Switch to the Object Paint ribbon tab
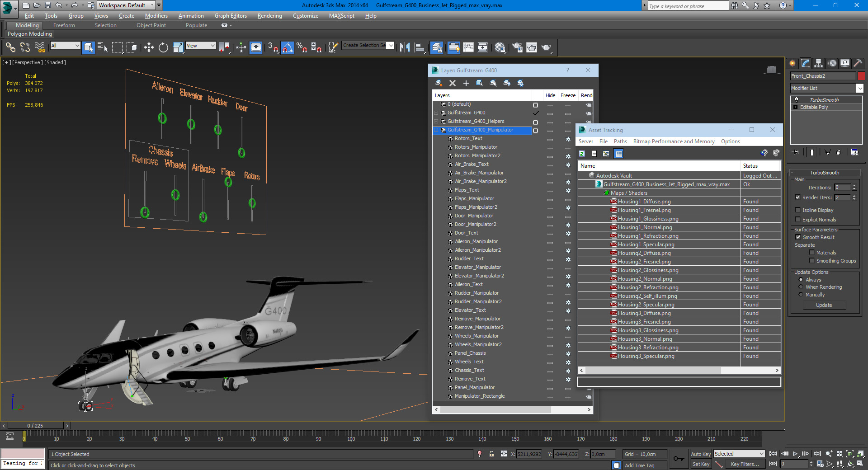The width and height of the screenshot is (868, 470). [x=151, y=25]
